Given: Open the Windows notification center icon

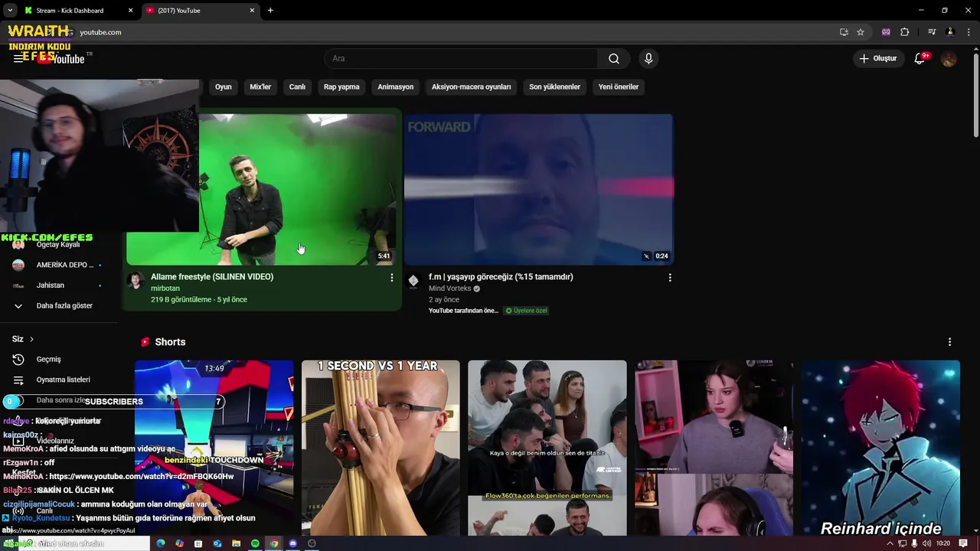Looking at the screenshot, I should [x=963, y=543].
